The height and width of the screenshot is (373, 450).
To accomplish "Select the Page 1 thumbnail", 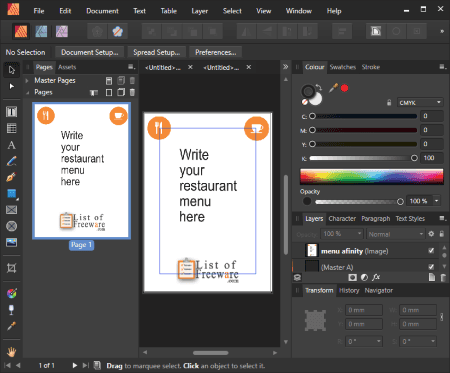I will 81,171.
